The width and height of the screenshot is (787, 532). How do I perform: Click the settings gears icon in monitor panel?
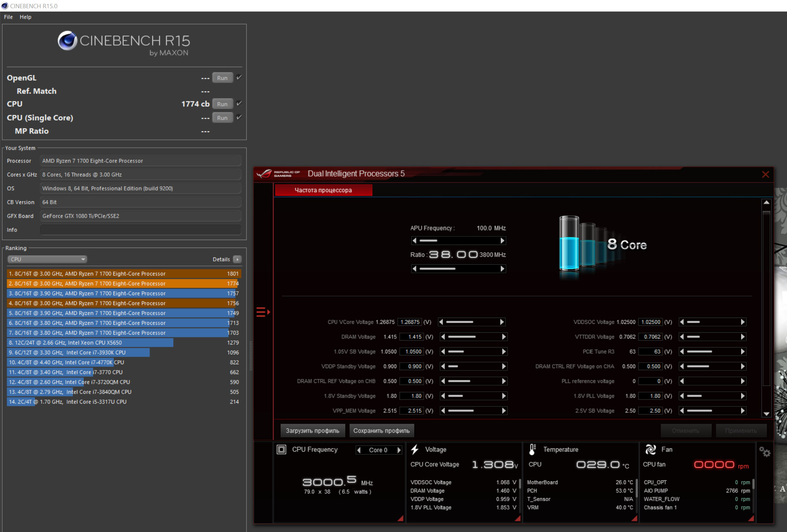764,452
